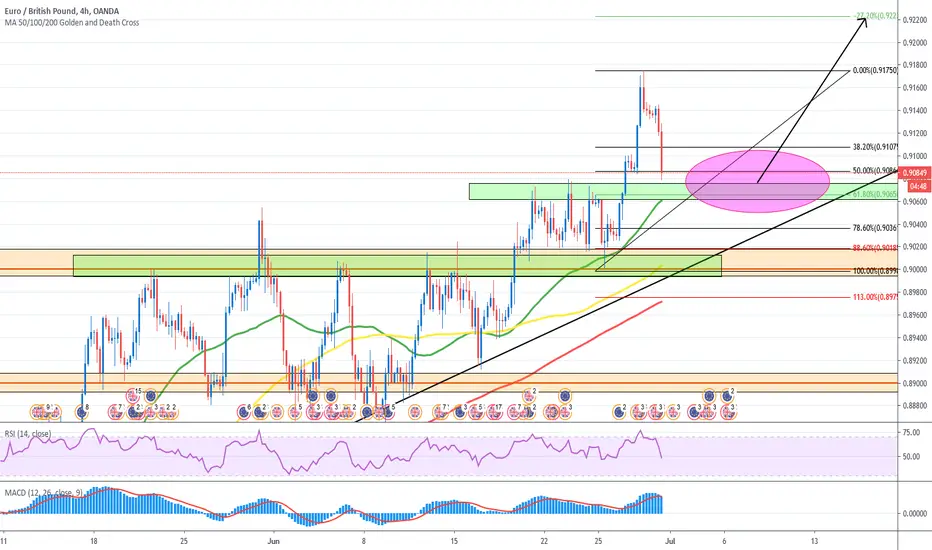
Task: Click the 0.91400 price axis label
Action: (915, 111)
